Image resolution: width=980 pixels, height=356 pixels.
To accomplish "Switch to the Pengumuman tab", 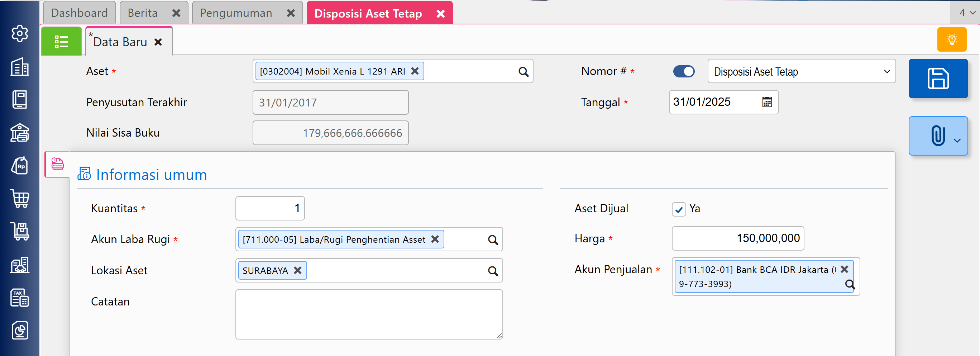I will (x=236, y=13).
